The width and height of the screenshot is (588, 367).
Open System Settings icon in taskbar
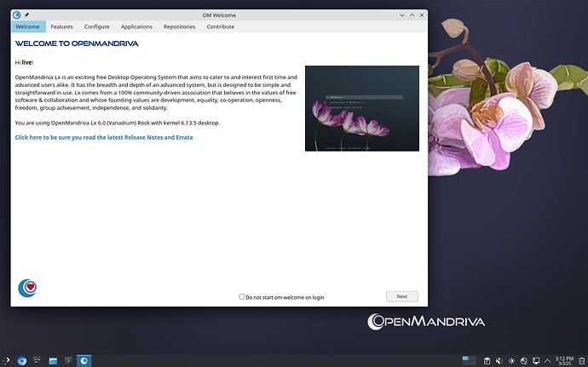tap(37, 361)
